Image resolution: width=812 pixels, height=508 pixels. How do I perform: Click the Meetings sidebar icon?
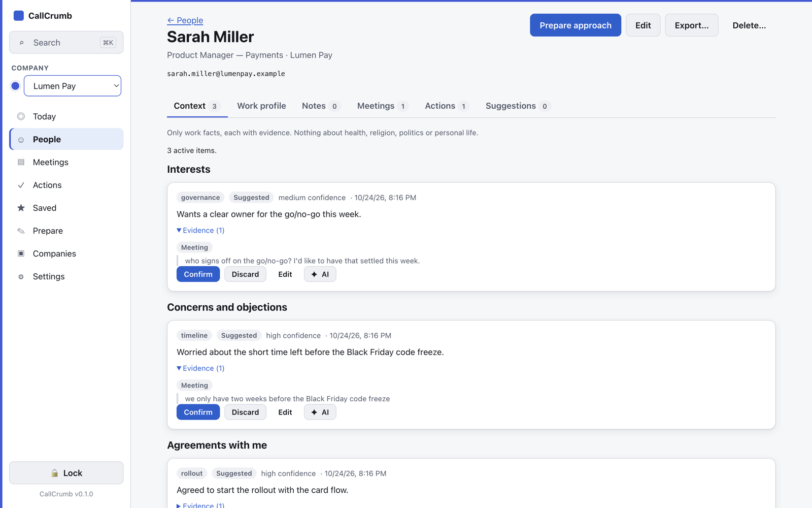point(21,162)
